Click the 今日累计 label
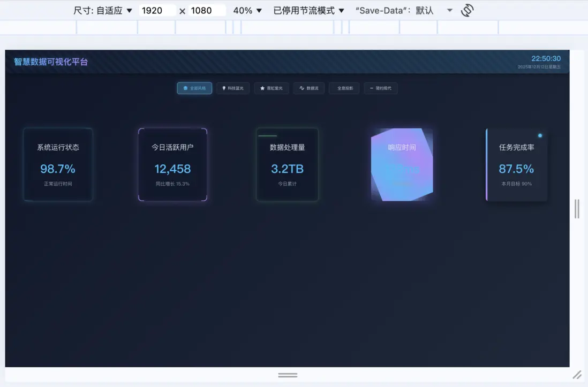This screenshot has width=588, height=387. pos(287,184)
